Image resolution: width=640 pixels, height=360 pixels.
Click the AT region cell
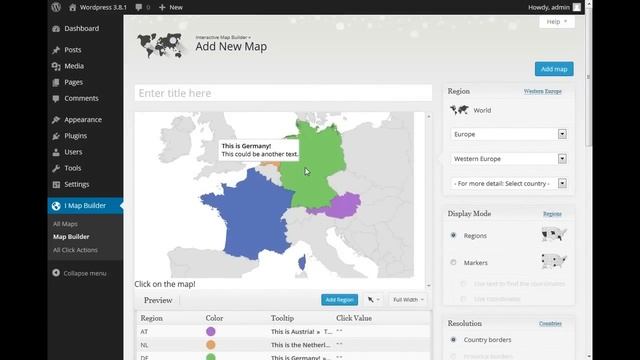(144, 332)
